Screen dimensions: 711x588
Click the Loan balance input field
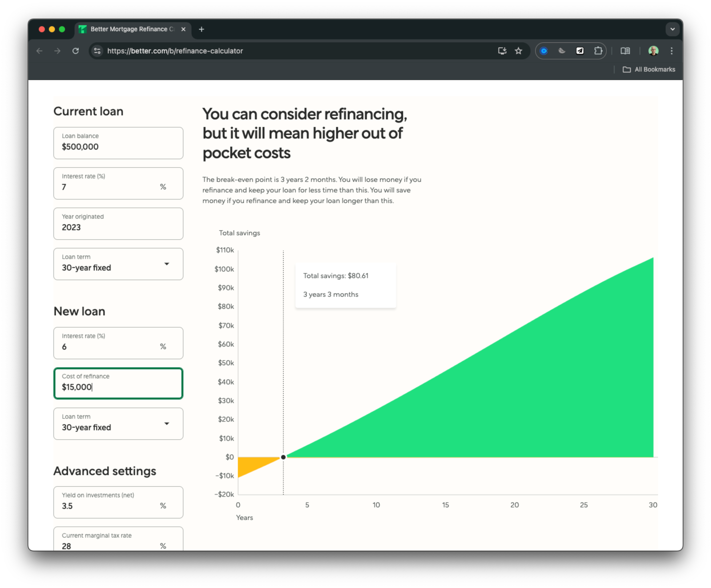(118, 143)
